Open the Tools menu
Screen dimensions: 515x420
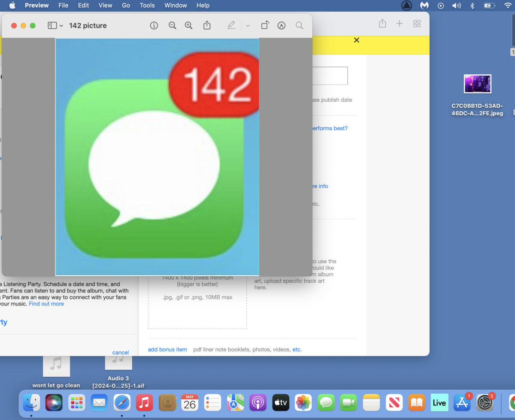[147, 6]
